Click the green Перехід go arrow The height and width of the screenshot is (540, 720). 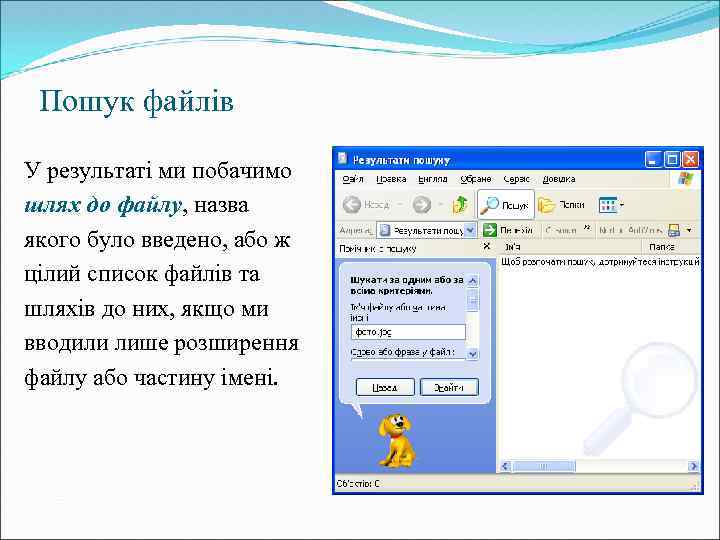(490, 230)
